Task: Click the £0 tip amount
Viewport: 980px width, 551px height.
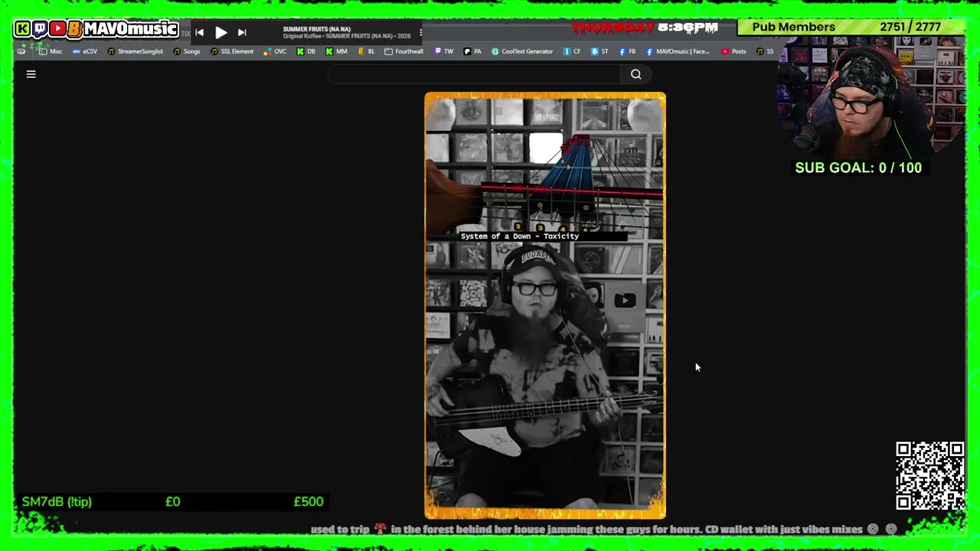Action: click(172, 502)
